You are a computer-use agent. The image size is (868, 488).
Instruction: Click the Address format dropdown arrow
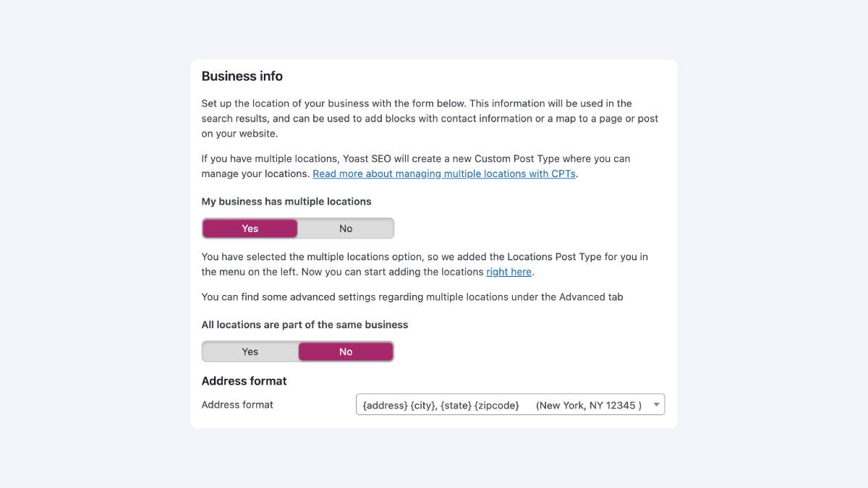tap(656, 405)
